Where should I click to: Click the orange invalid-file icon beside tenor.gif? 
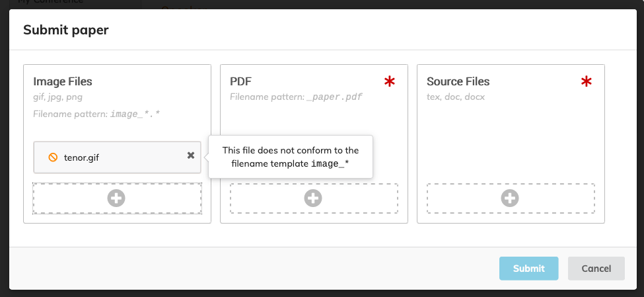[53, 157]
